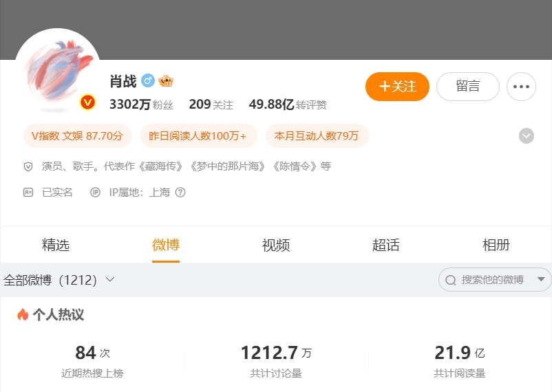Image resolution: width=552 pixels, height=392 pixels.
Task: Go to the 超话 tab
Action: [386, 245]
